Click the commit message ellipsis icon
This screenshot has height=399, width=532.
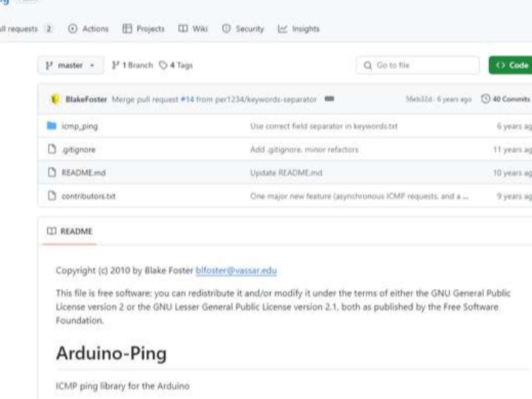pos(329,99)
